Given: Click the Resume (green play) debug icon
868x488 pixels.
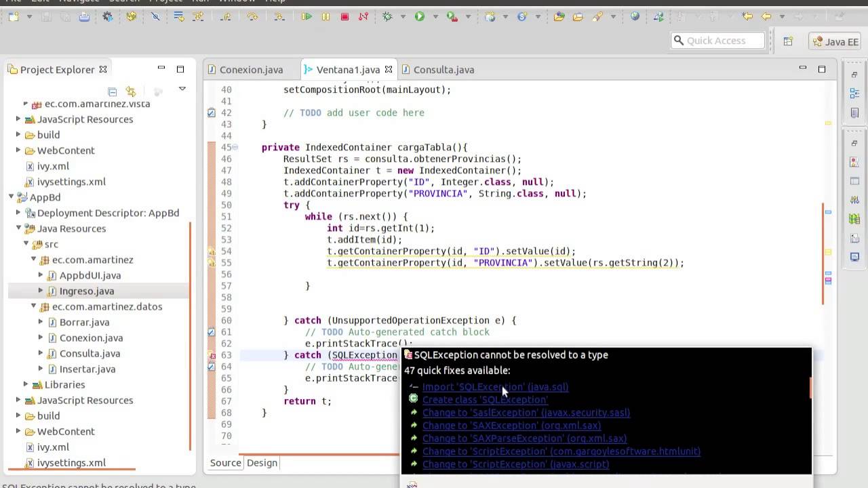Looking at the screenshot, I should coord(307,17).
